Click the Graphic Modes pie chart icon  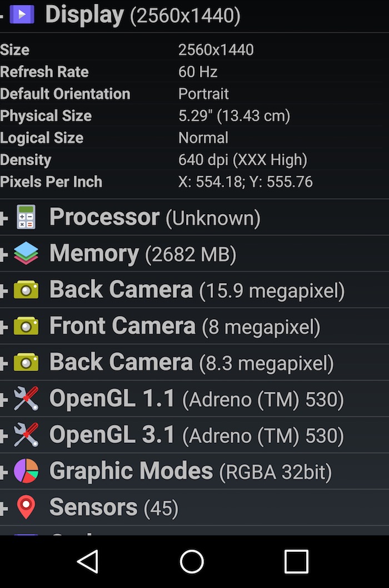(25, 471)
